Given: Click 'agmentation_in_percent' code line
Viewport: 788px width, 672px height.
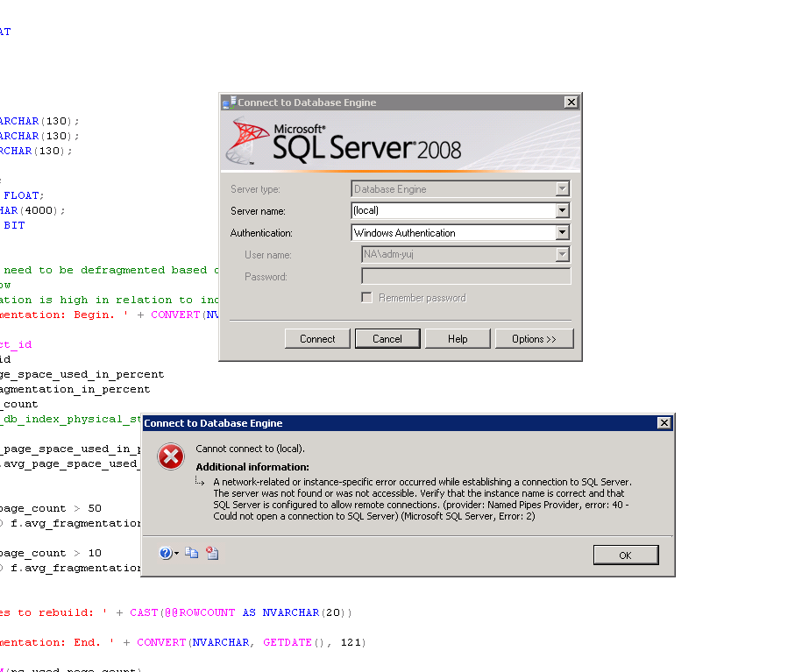Looking at the screenshot, I should (x=75, y=390).
